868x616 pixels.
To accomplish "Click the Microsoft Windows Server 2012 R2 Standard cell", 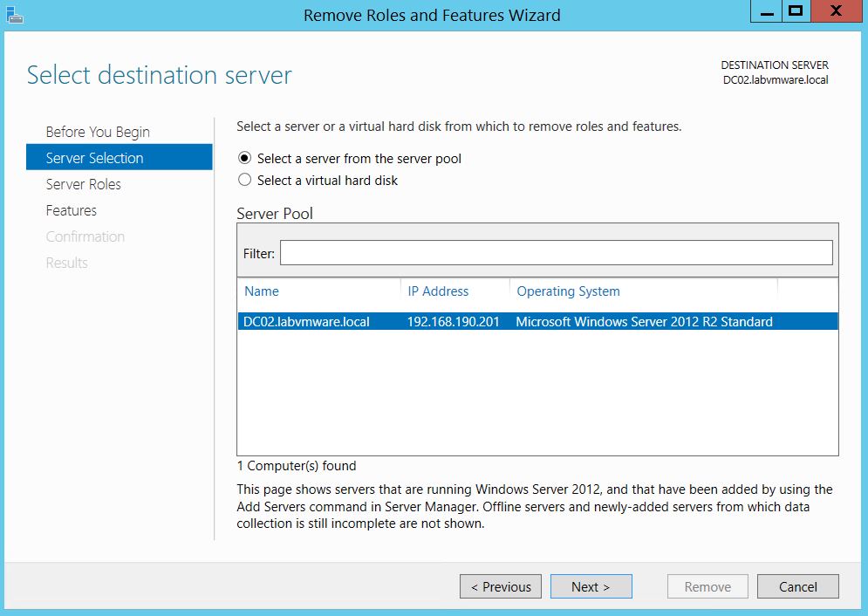I will point(645,322).
